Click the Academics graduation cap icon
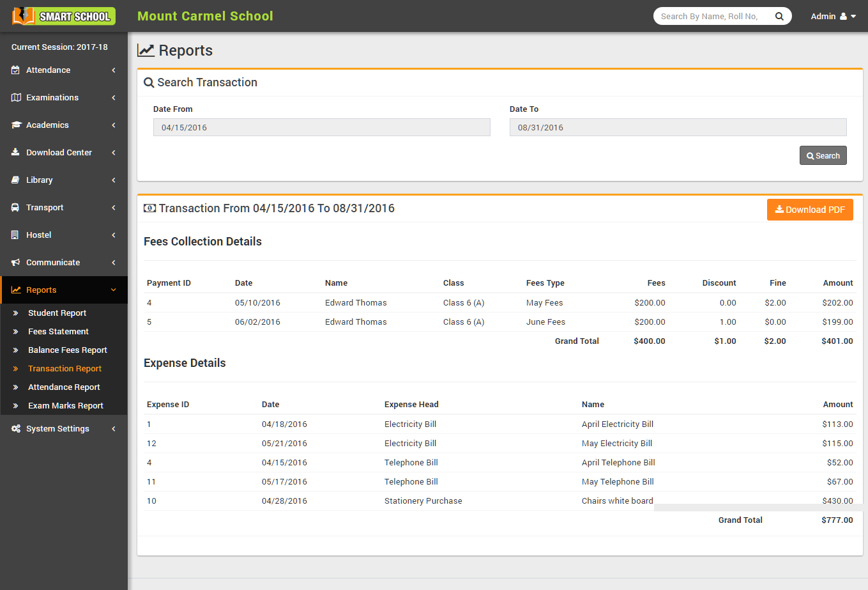 16,125
